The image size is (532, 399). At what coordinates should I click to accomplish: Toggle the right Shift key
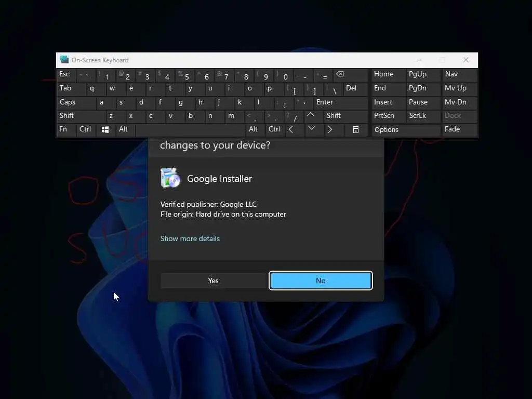pyautogui.click(x=346, y=116)
